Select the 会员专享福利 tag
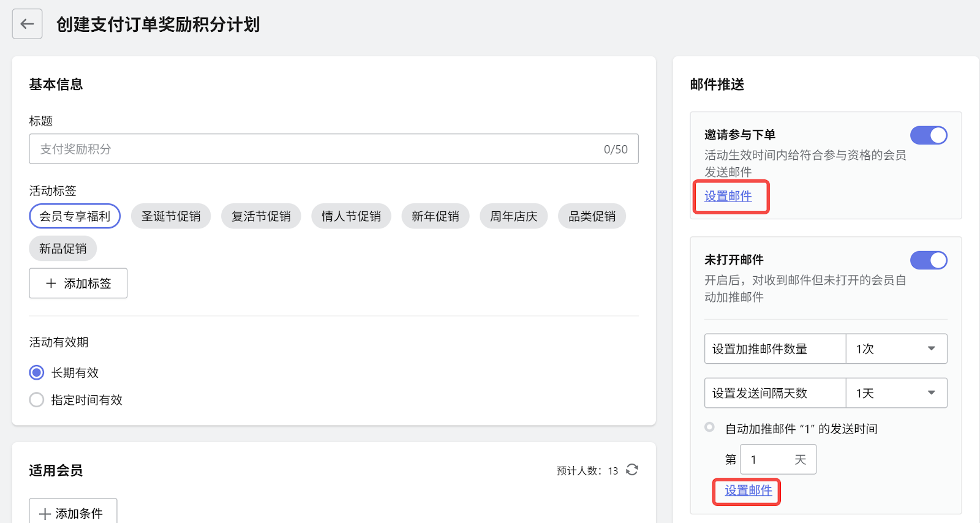 (75, 216)
